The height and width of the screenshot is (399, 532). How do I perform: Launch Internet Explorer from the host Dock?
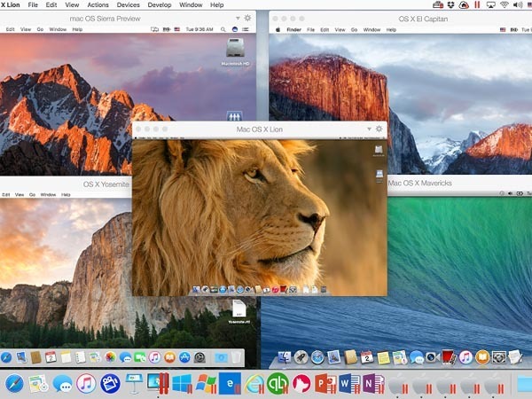[x=254, y=384]
